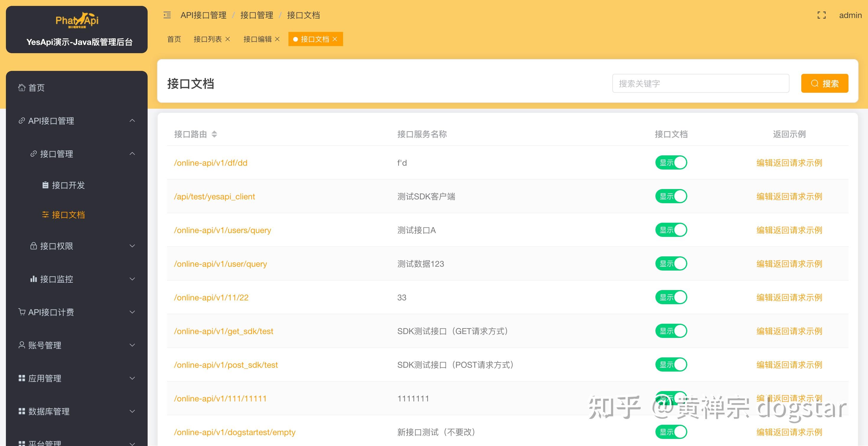The height and width of the screenshot is (446, 868).
Task: Switch to the 接口列表 tab
Action: [x=208, y=39]
